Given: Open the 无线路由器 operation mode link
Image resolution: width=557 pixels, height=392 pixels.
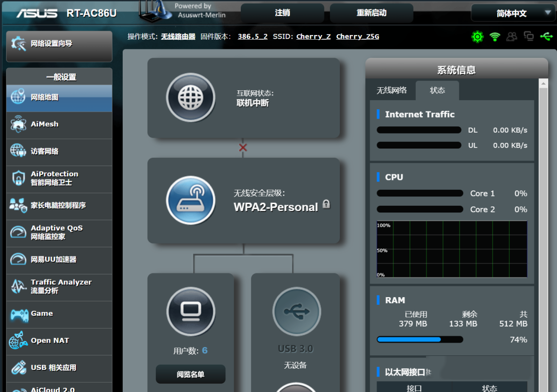Looking at the screenshot, I should (178, 37).
